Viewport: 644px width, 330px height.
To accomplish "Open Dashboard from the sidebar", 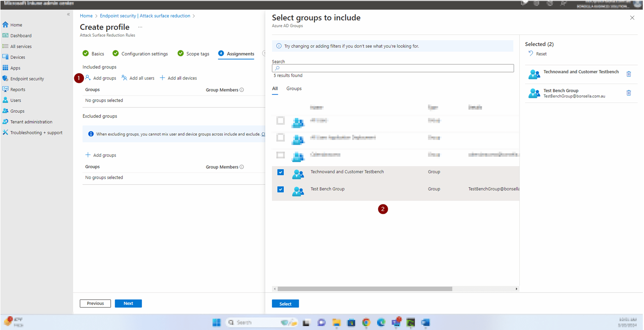I will [20, 36].
